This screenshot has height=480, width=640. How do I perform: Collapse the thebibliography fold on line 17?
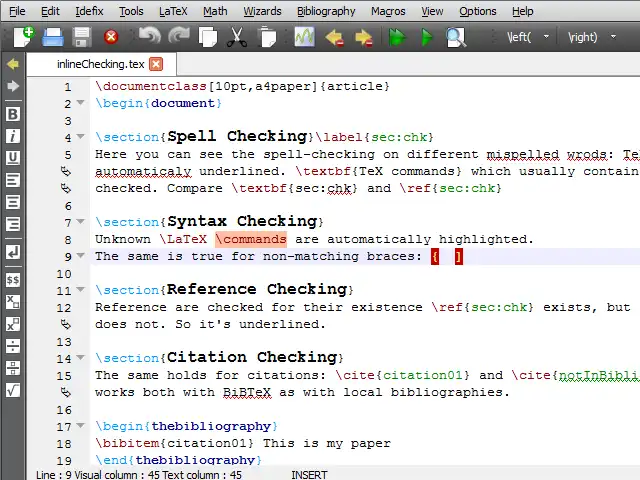pos(81,425)
